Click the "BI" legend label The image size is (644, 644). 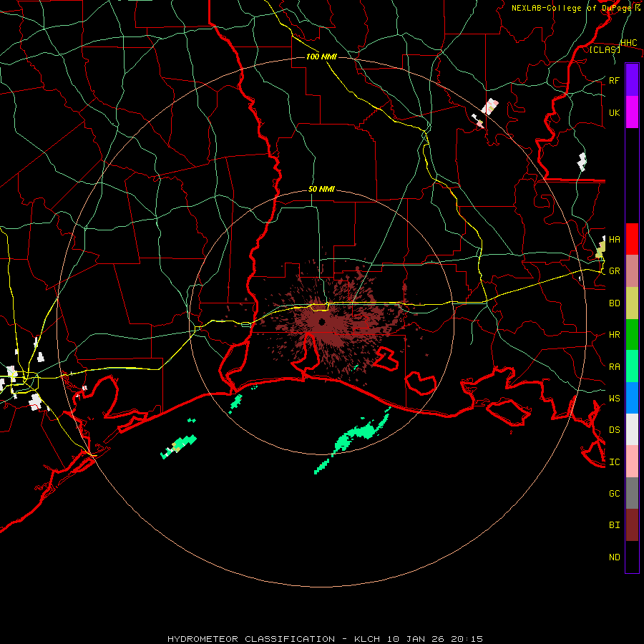click(x=614, y=525)
